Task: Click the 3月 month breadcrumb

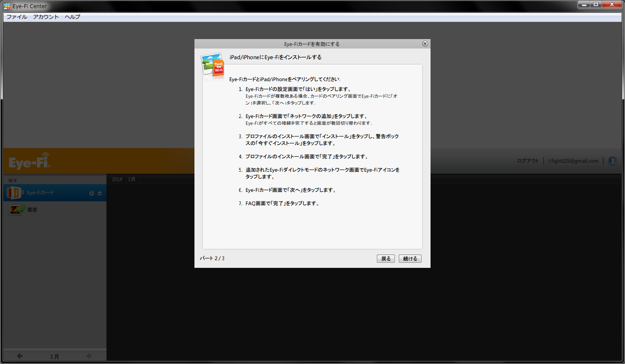Action: 132,179
